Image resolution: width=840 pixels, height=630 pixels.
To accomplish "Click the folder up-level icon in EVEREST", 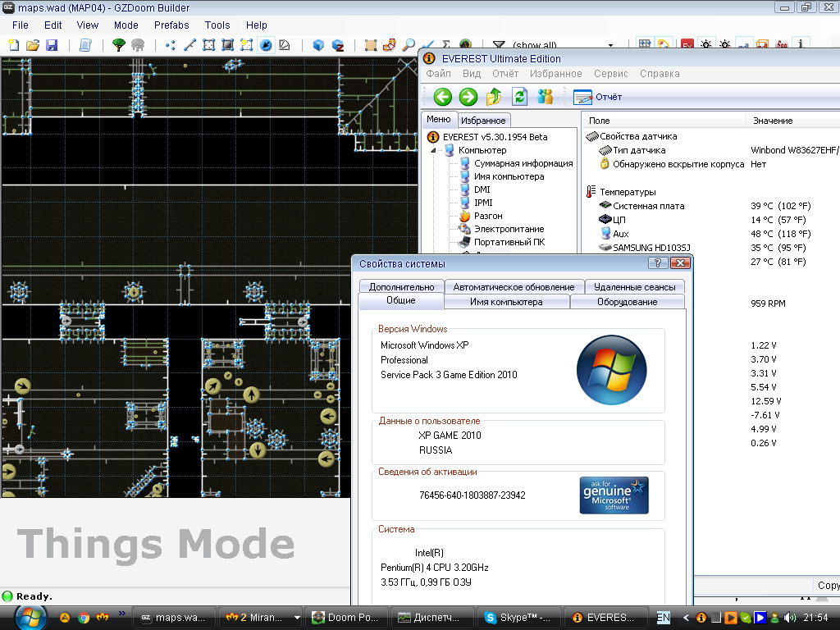I will click(493, 97).
